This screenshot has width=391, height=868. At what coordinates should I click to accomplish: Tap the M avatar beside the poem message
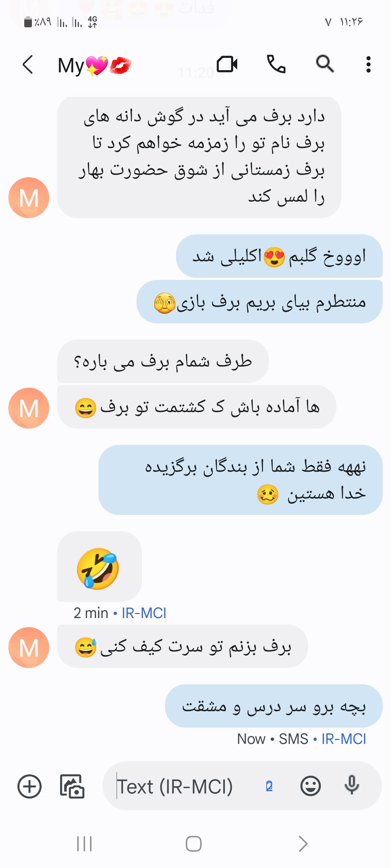point(29,197)
